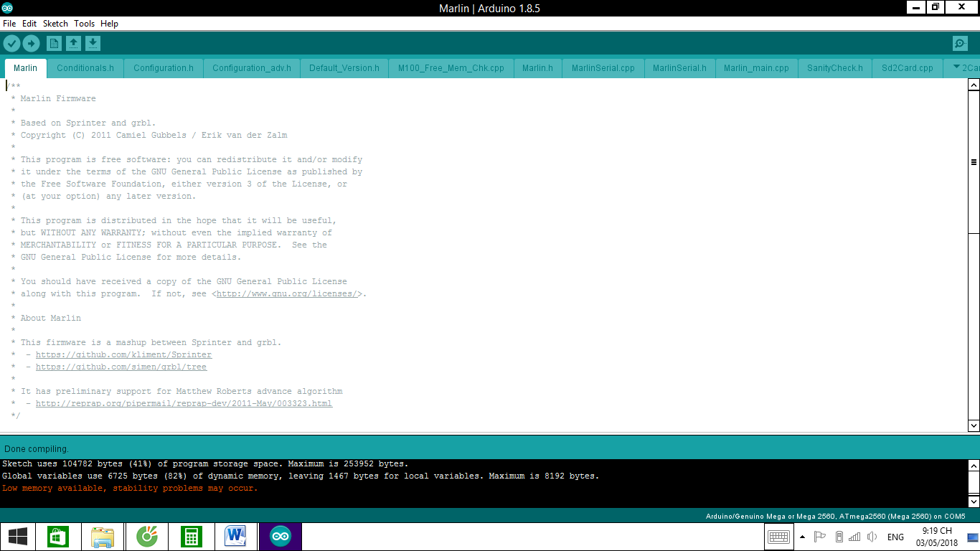Switch to the Marlin_main.cpp tab

756,68
